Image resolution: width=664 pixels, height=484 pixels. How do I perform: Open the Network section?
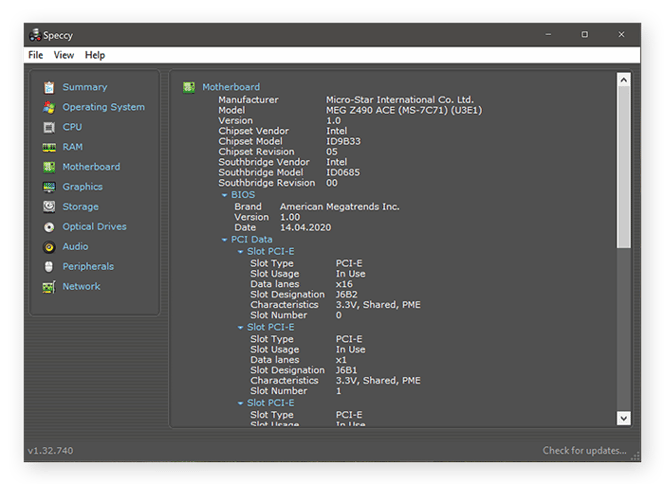(81, 286)
